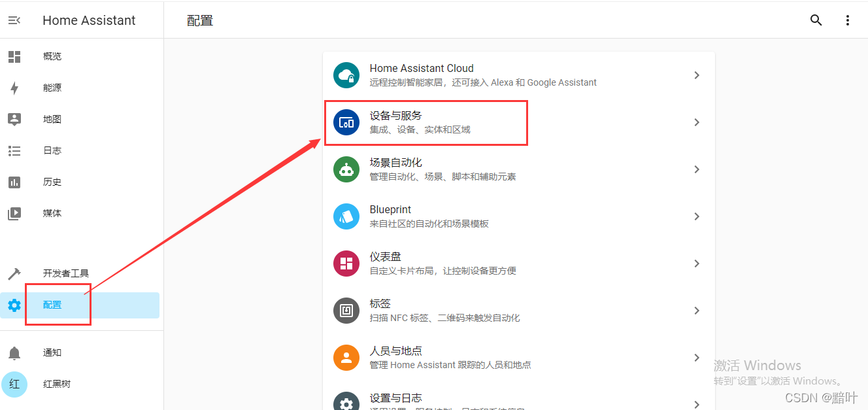This screenshot has width=868, height=410.
Task: Click the 开发者工具 hammer icon
Action: tap(14, 274)
